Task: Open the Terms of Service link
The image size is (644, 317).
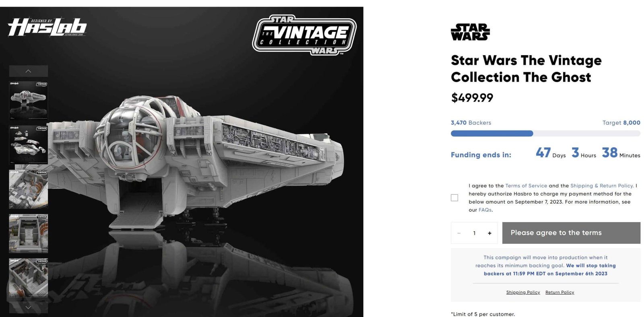Action: [526, 185]
